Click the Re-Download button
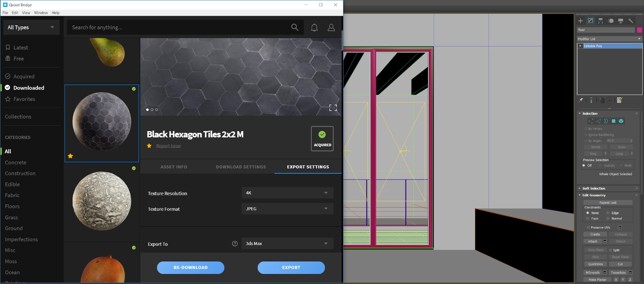Viewport: 644px width, 284px height. 190,268
